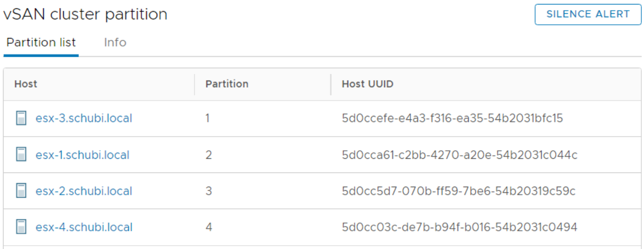This screenshot has height=249, width=644.
Task: Click the host icon beside esx-3.schubi.local
Action: 21,119
